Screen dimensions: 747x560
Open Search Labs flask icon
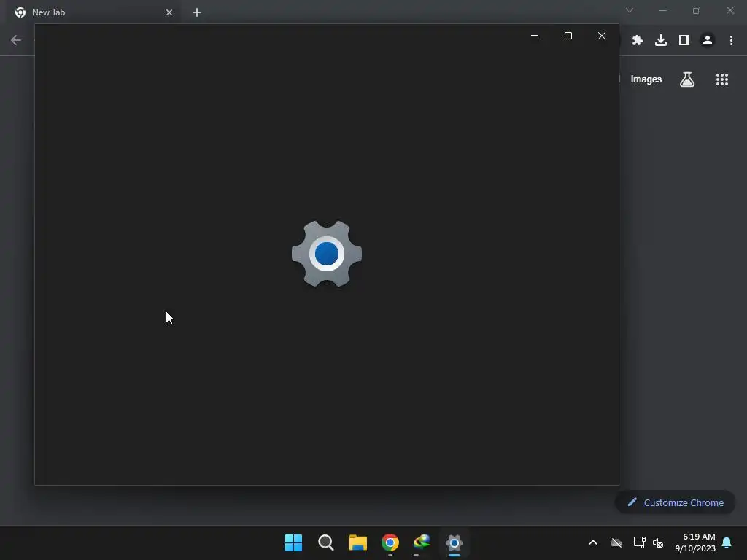pyautogui.click(x=687, y=79)
